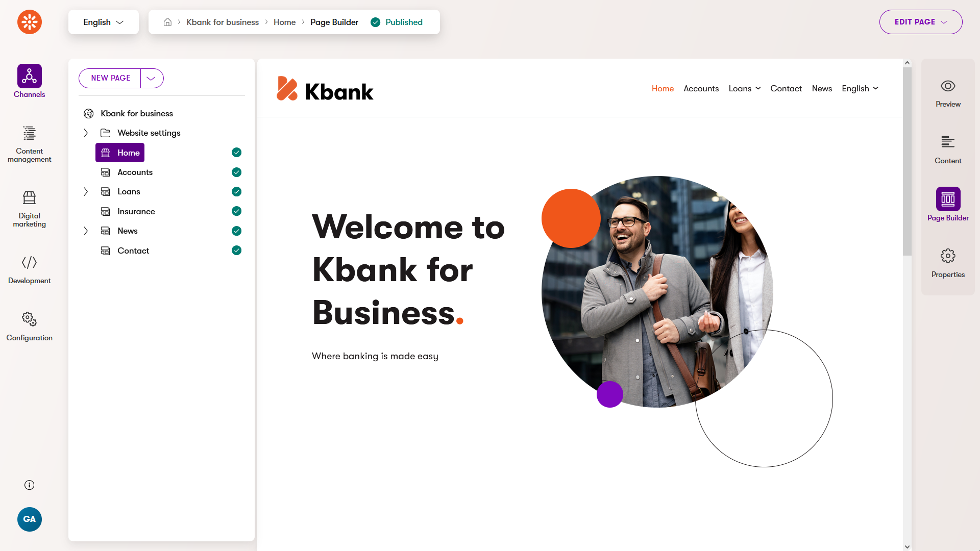Select the Contact page in tree
The image size is (980, 551).
click(x=133, y=251)
